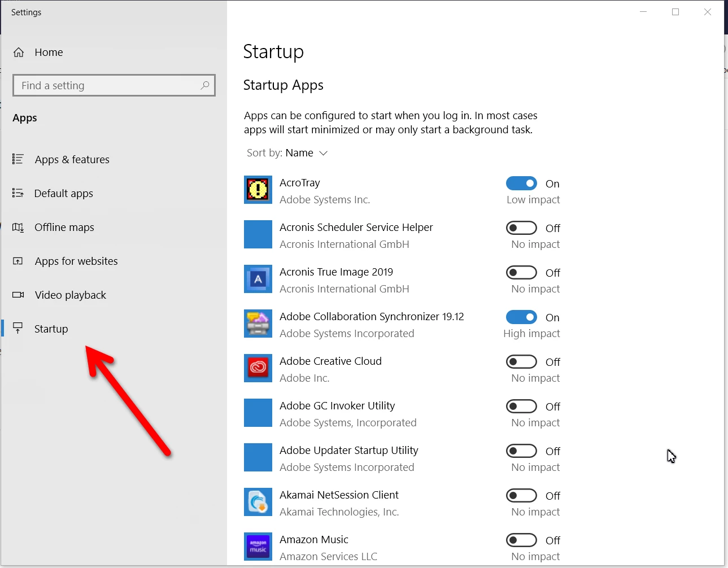Click the Acronis True Image 2019 icon
The image size is (728, 568).
pos(258,279)
